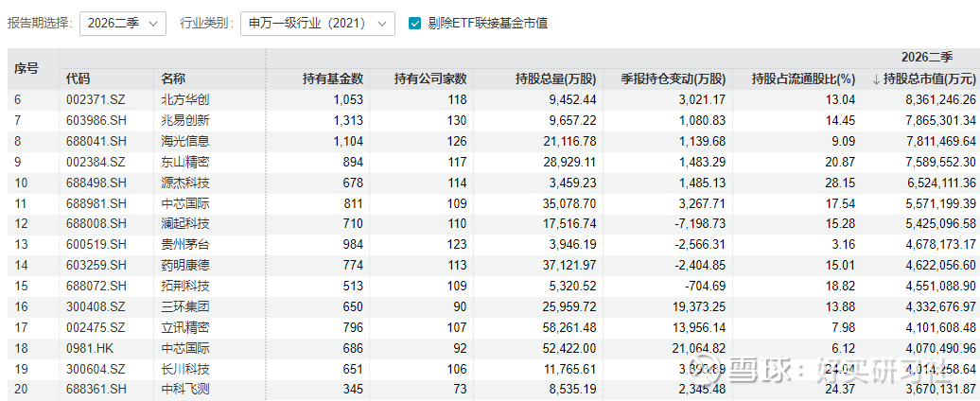Select stock code 603259.SH
980x401 pixels.
click(96, 266)
